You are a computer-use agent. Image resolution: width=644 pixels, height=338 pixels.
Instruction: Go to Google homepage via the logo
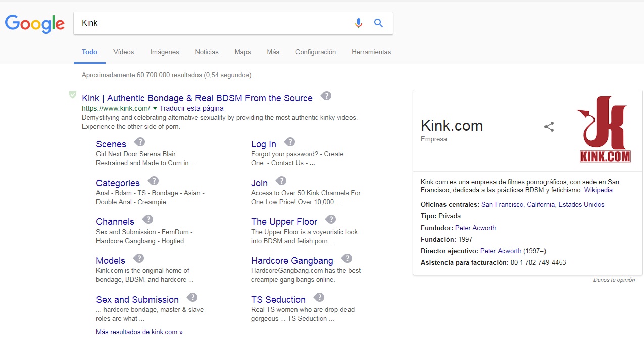click(35, 24)
